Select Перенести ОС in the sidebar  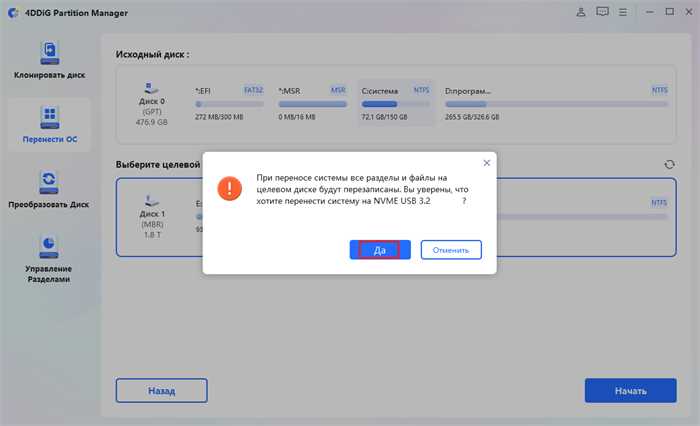point(50,125)
